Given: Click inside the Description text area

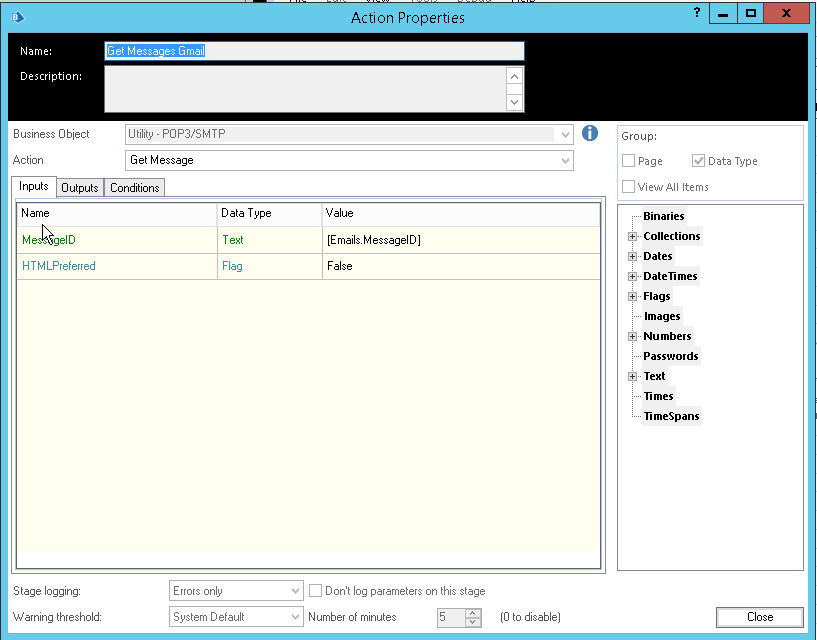Looking at the screenshot, I should coord(305,89).
